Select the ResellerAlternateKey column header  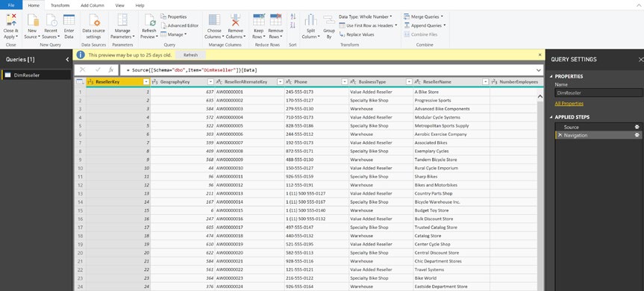[246, 82]
